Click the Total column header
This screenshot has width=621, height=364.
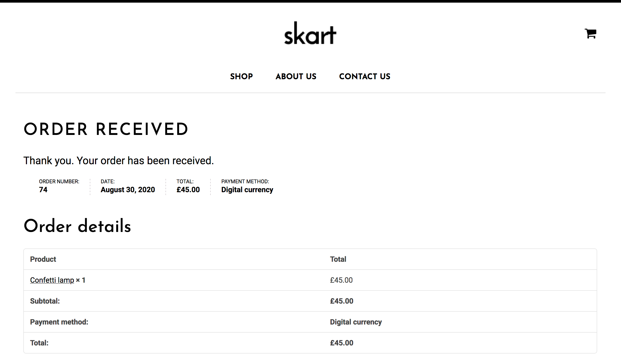click(338, 259)
